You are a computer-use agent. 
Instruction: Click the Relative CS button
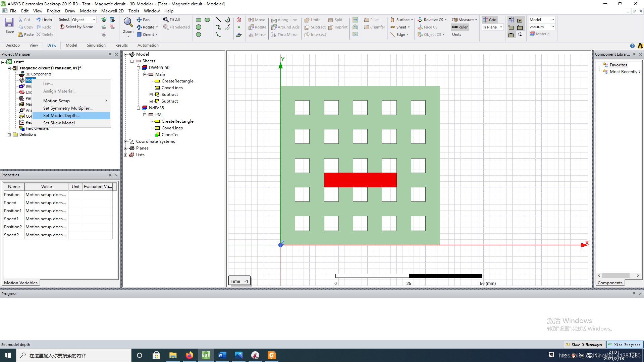[x=432, y=20]
